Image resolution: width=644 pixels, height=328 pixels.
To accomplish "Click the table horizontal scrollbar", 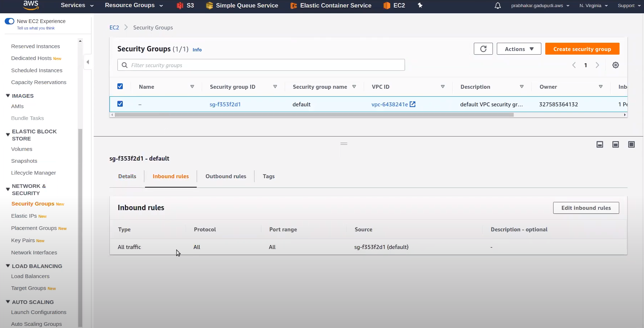I will click(x=314, y=115).
